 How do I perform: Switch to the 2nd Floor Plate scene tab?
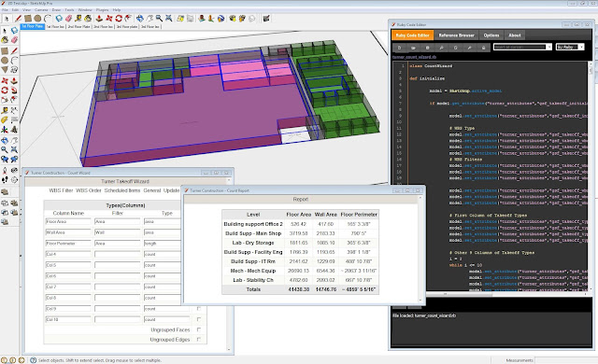click(78, 27)
